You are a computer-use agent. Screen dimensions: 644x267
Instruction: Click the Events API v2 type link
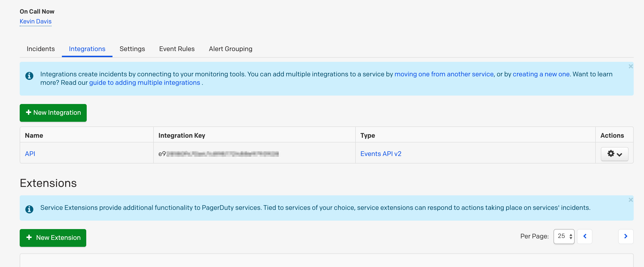pos(381,154)
